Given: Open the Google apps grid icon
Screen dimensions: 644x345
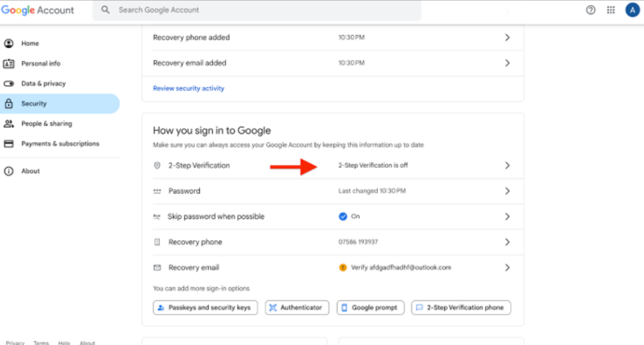Looking at the screenshot, I should [x=611, y=10].
